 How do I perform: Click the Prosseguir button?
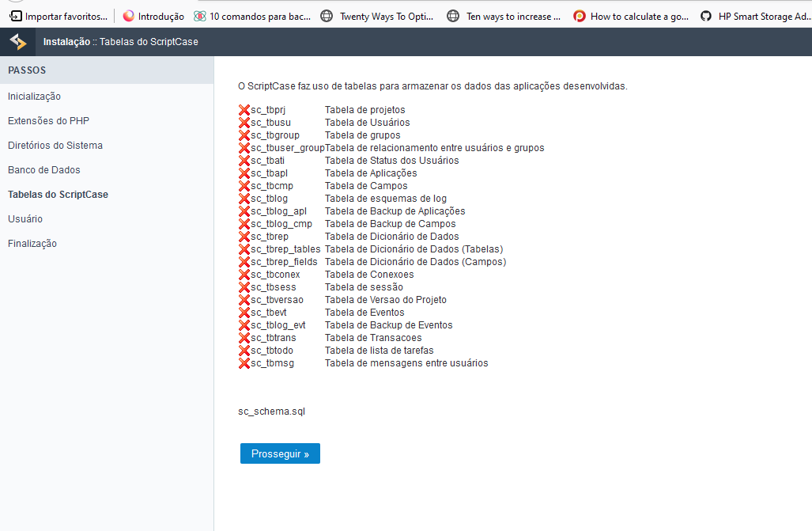280,453
